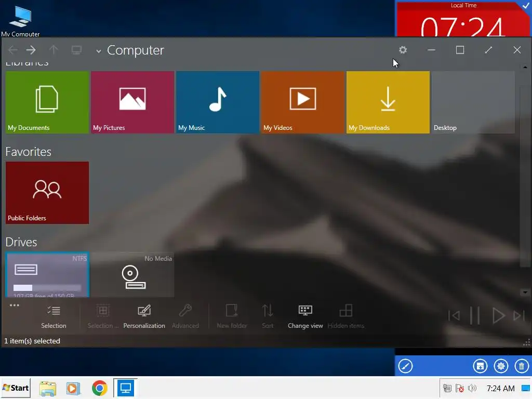Open the My Pictures tile
The height and width of the screenshot is (399, 532).
click(132, 102)
